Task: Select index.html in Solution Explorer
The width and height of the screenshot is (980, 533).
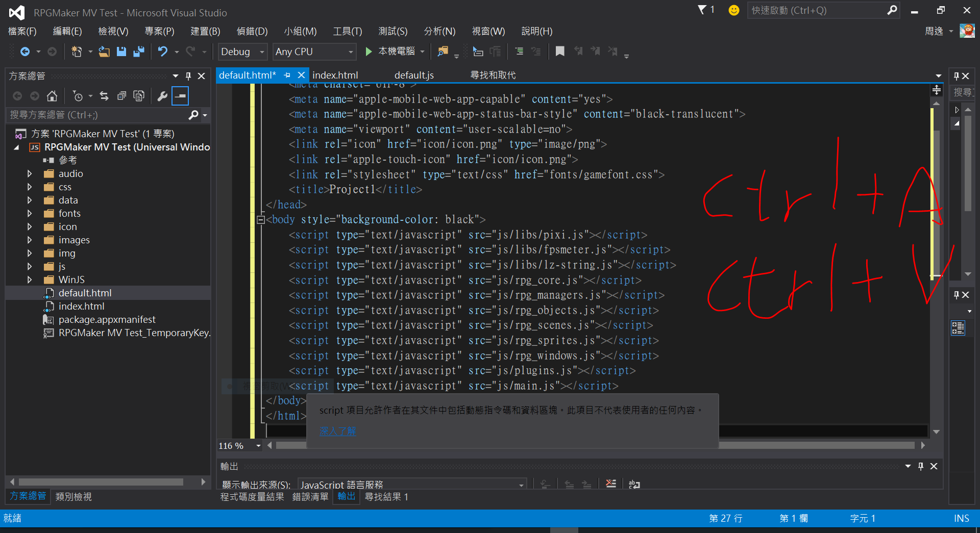Action: (x=82, y=307)
